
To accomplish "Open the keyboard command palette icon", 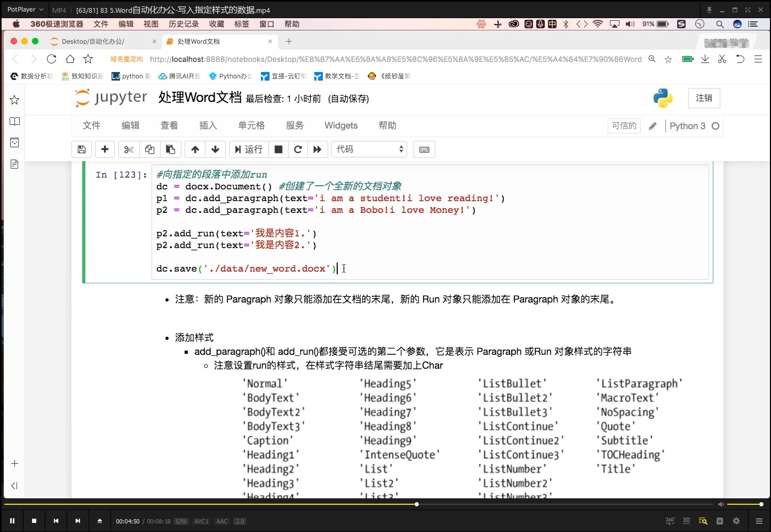I will point(424,149).
